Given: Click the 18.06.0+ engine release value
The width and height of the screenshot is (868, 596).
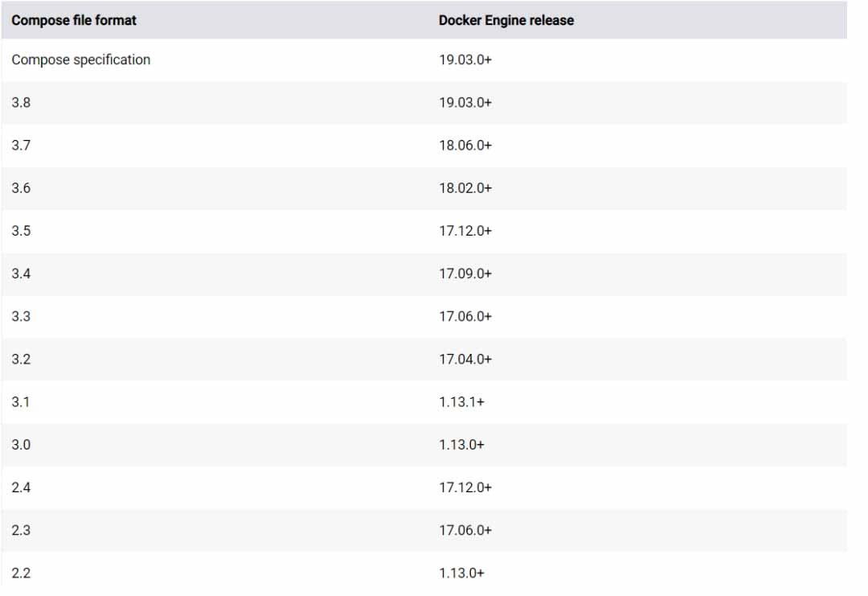Looking at the screenshot, I should tap(465, 146).
